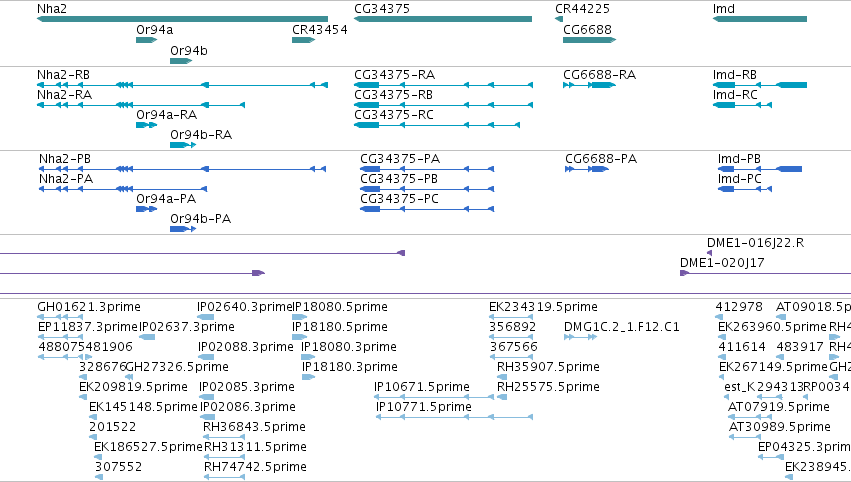Click the GH27326.5prime EST label

click(x=177, y=367)
